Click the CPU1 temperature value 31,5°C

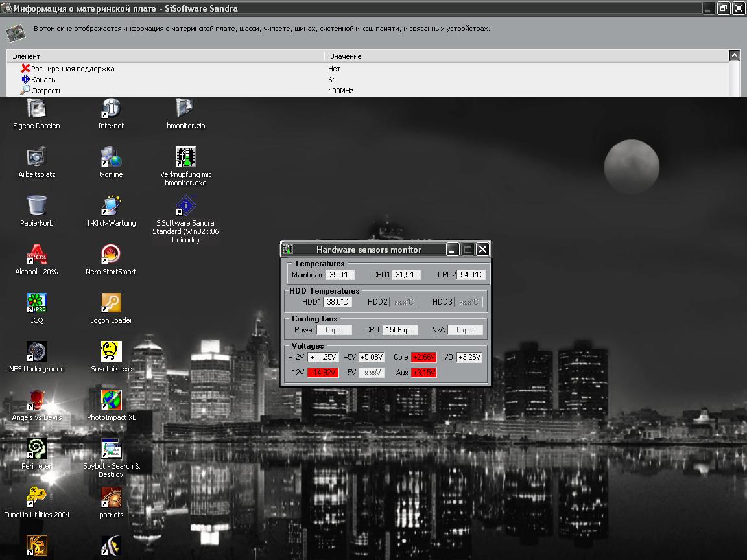point(406,275)
